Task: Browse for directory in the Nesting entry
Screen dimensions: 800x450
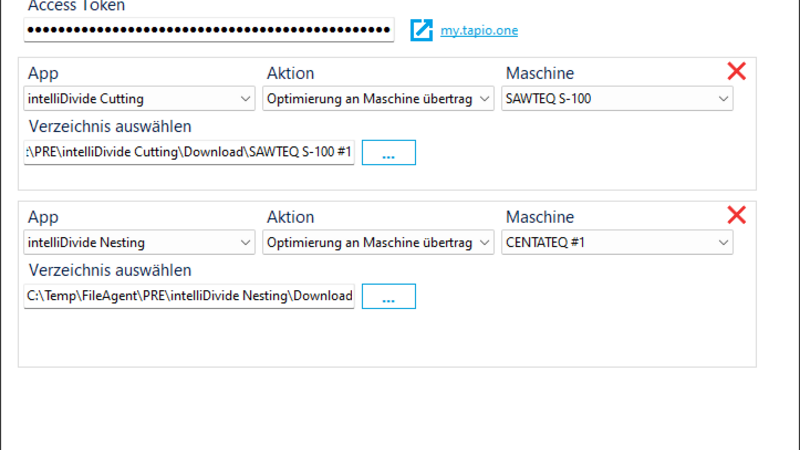Action: (x=389, y=296)
